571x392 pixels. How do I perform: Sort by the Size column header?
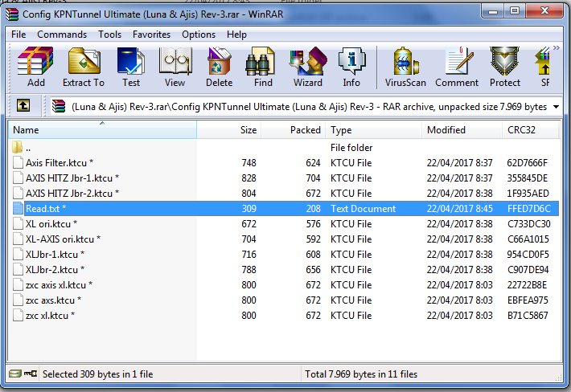pyautogui.click(x=228, y=130)
